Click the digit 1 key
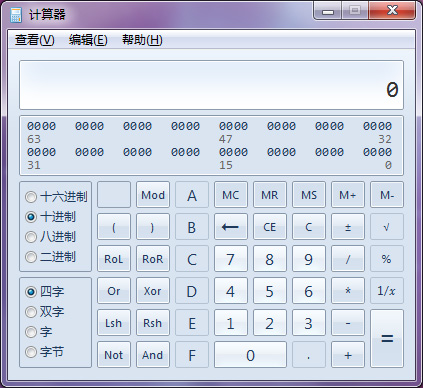The image size is (423, 388). point(231,323)
